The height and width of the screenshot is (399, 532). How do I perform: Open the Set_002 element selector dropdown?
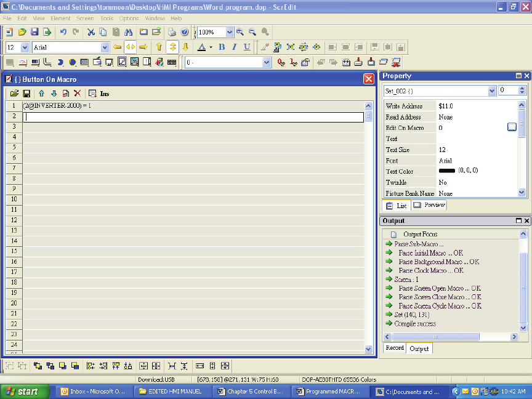[491, 91]
